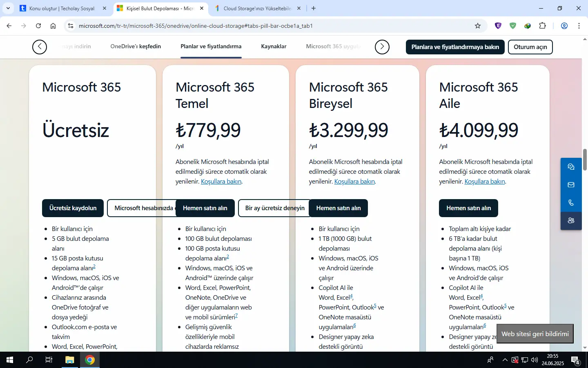
Task: Open Koşullara bakın link in Aile plan
Action: [x=485, y=182]
